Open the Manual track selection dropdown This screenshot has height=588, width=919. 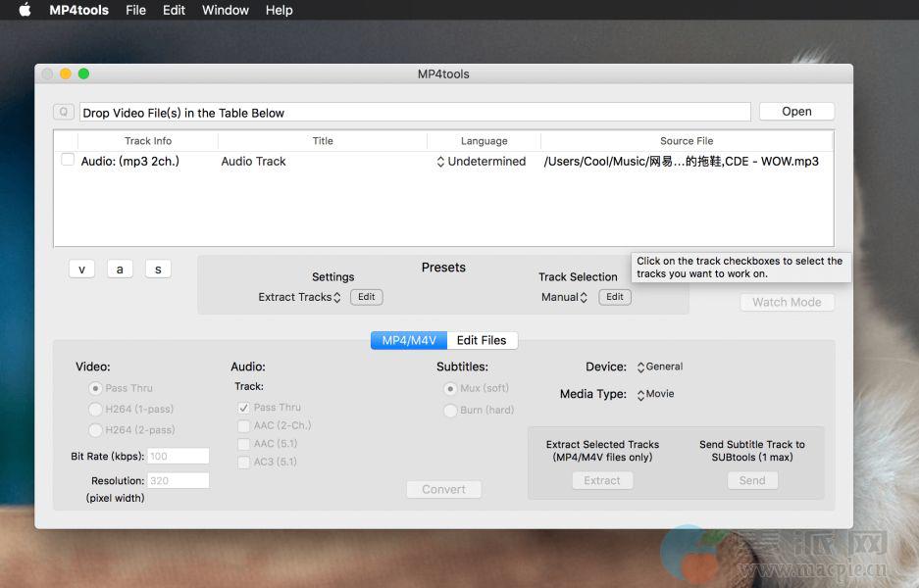(565, 297)
